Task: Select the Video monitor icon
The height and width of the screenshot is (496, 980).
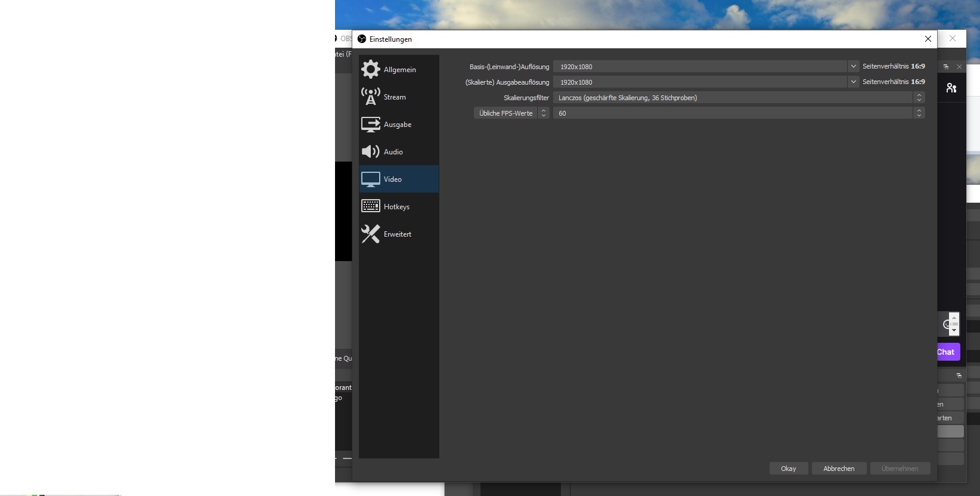Action: click(x=370, y=179)
